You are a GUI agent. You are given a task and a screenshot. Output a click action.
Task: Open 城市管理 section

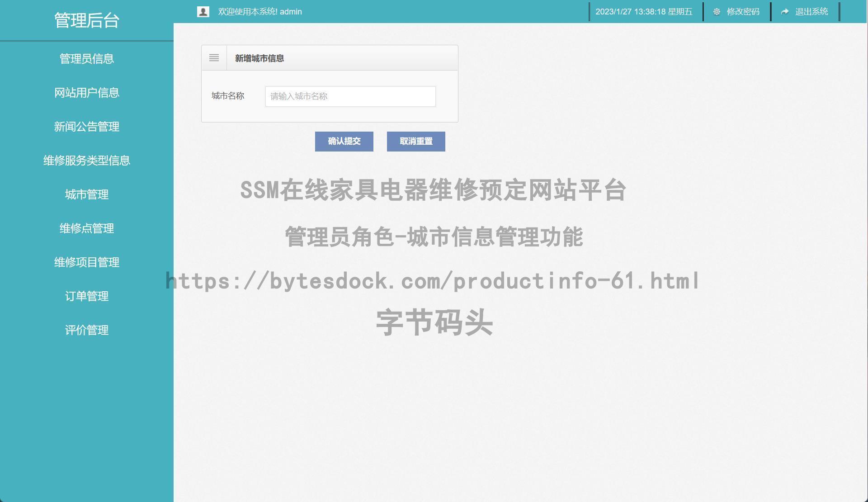click(x=86, y=194)
